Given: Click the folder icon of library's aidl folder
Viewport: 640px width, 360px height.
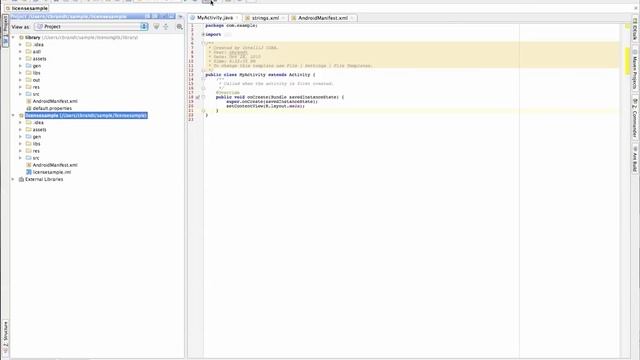Looking at the screenshot, I should point(29,52).
